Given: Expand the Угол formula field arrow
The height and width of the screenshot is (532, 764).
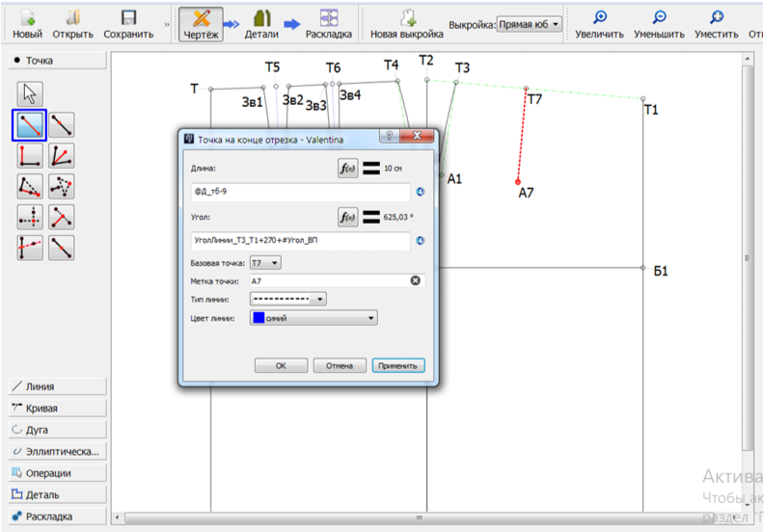Looking at the screenshot, I should 420,240.
